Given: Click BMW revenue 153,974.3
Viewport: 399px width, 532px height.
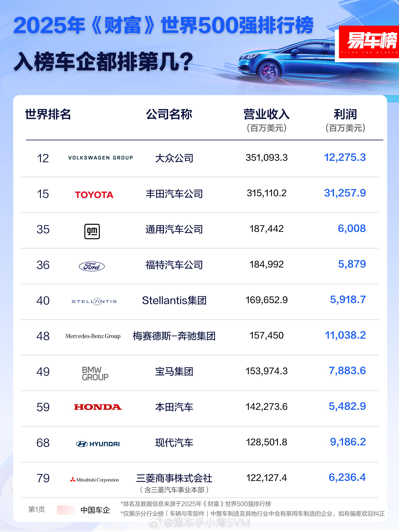Looking at the screenshot, I should tap(266, 371).
